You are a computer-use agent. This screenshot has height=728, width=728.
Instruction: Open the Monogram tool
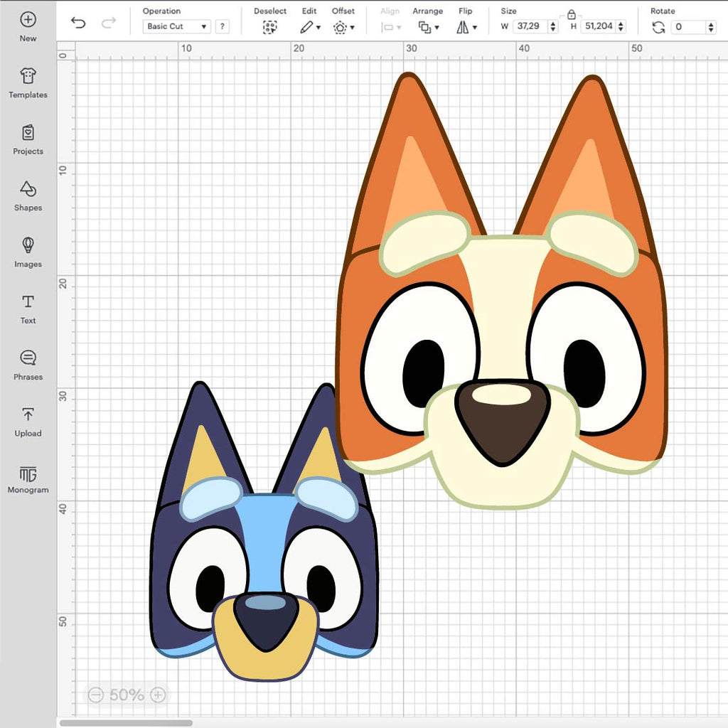coord(28,478)
